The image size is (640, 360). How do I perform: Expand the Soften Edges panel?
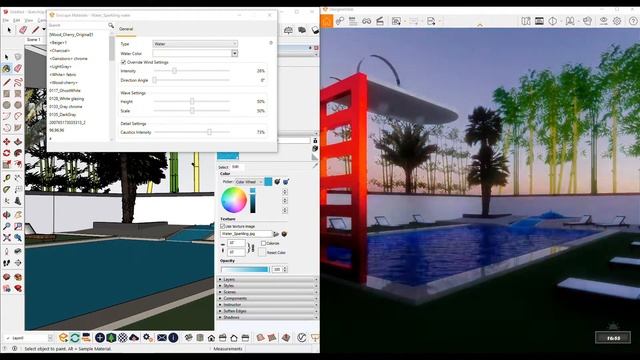267,311
